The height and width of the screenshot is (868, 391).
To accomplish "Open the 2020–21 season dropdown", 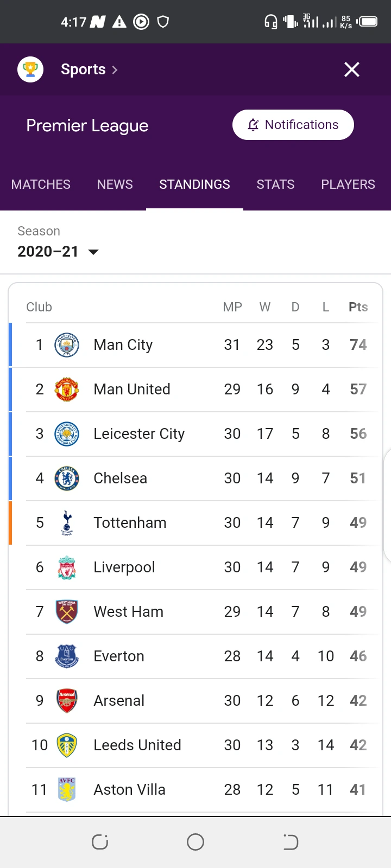I will point(58,252).
